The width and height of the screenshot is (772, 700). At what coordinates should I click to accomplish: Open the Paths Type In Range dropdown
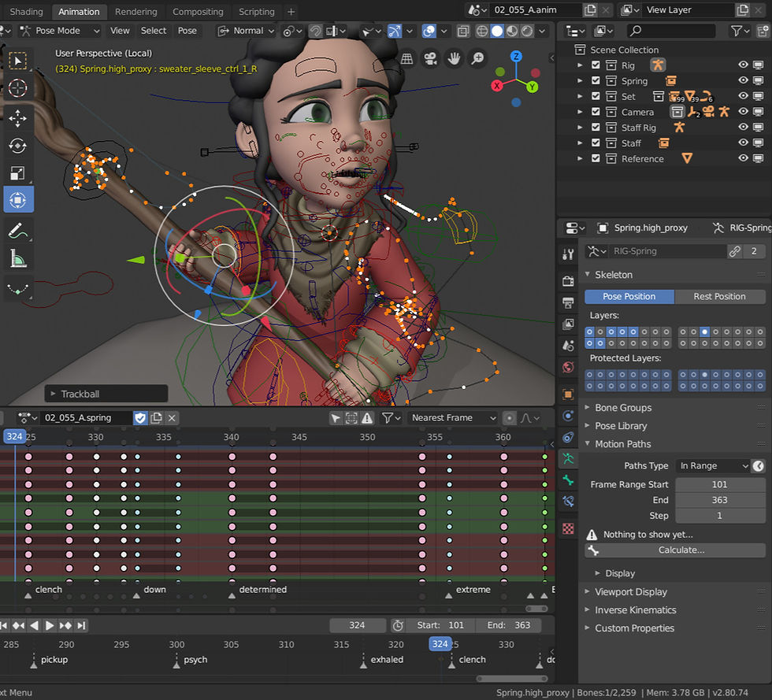(x=713, y=465)
